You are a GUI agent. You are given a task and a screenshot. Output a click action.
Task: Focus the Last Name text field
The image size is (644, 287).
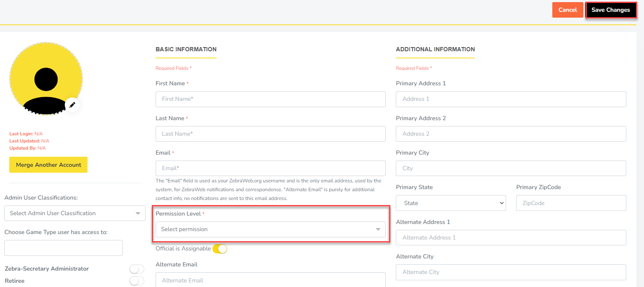[x=270, y=134]
